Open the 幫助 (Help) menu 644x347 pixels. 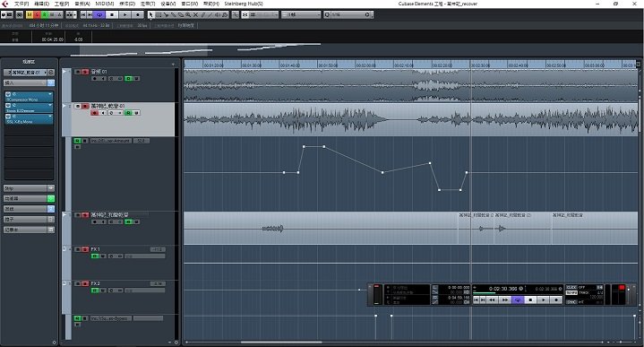tap(211, 4)
